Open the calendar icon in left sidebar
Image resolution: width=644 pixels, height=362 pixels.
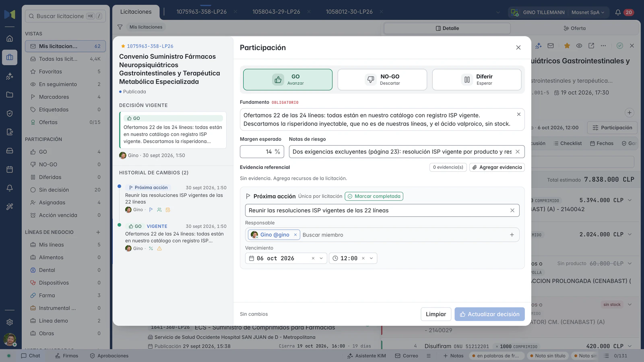click(10, 169)
